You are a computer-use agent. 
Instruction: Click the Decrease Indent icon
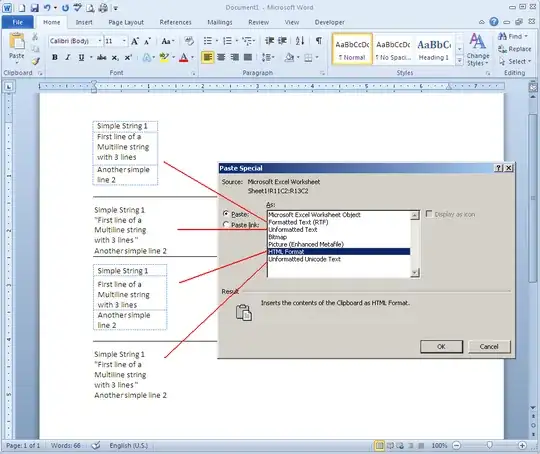click(x=269, y=41)
